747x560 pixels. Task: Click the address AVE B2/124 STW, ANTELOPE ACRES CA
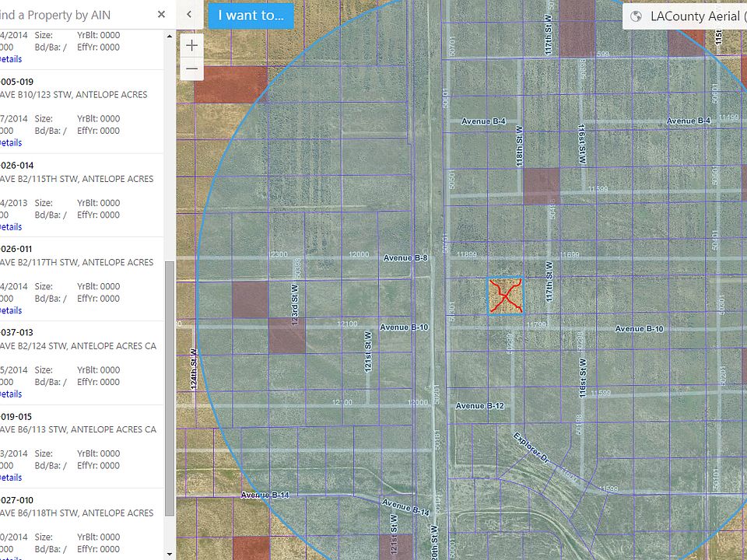click(78, 346)
